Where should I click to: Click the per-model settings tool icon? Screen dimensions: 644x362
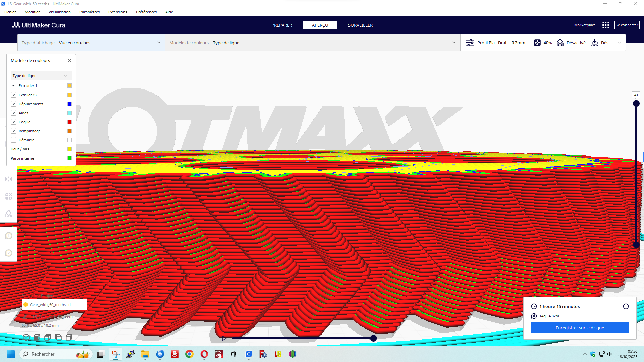coord(9,196)
